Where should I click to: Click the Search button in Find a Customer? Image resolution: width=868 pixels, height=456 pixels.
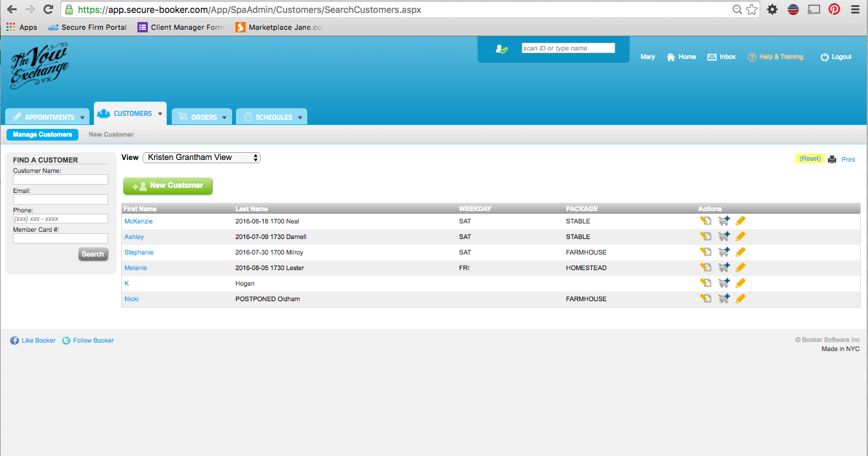[x=93, y=254]
